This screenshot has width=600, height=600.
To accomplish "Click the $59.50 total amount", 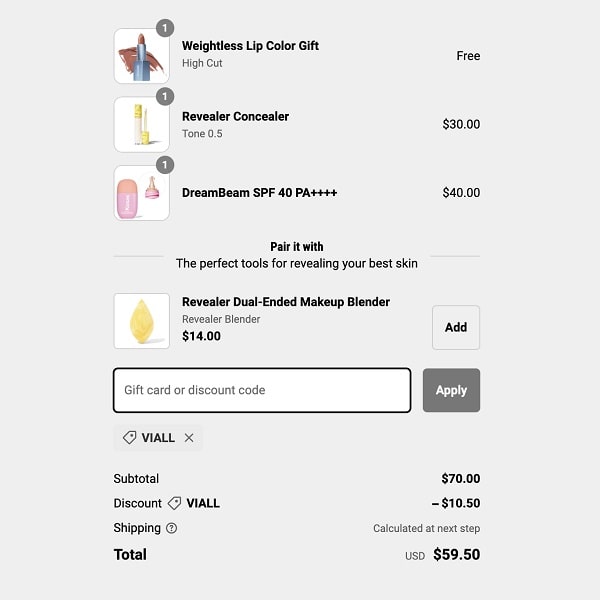I will tap(456, 555).
